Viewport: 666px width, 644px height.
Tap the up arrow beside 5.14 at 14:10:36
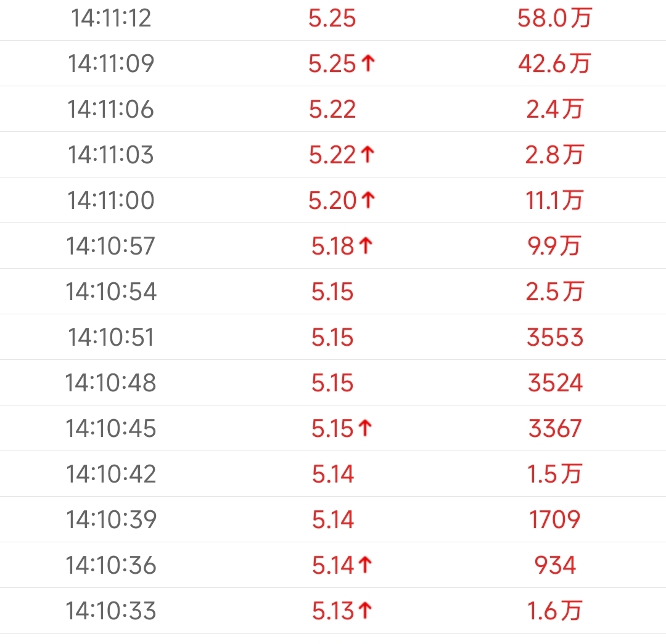click(365, 565)
